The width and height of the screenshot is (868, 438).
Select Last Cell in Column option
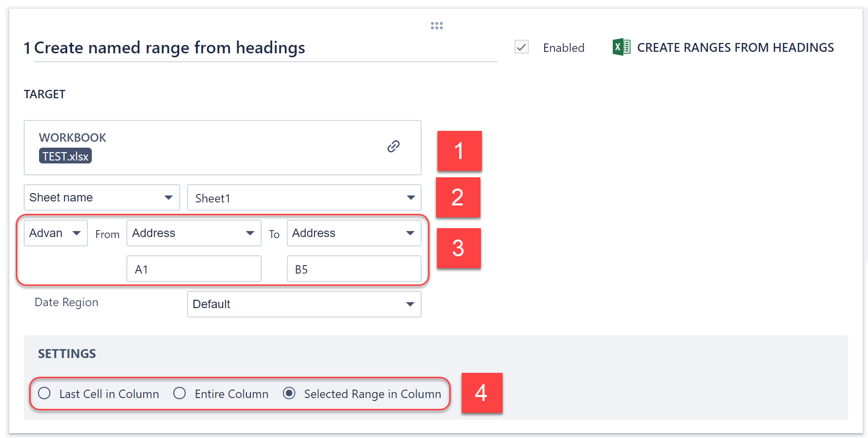tap(44, 394)
